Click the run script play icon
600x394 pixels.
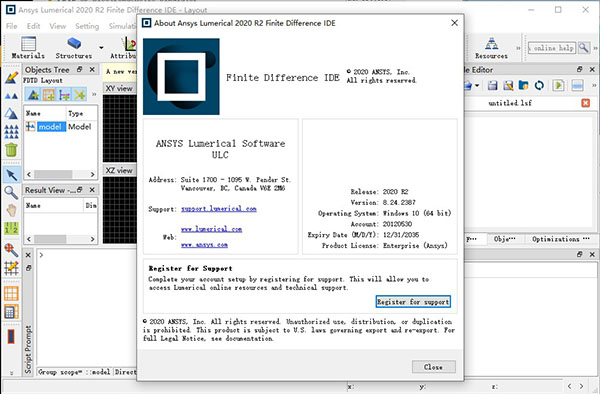coord(558,85)
